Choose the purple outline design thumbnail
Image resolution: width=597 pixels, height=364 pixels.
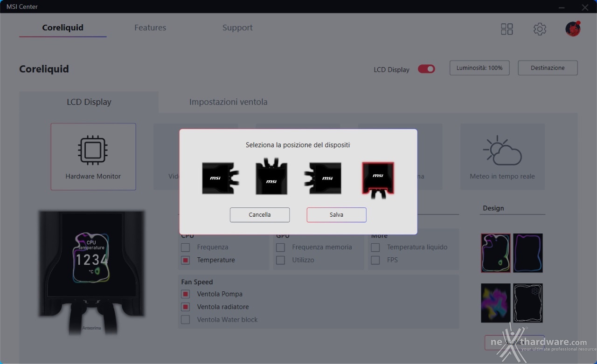click(x=528, y=253)
